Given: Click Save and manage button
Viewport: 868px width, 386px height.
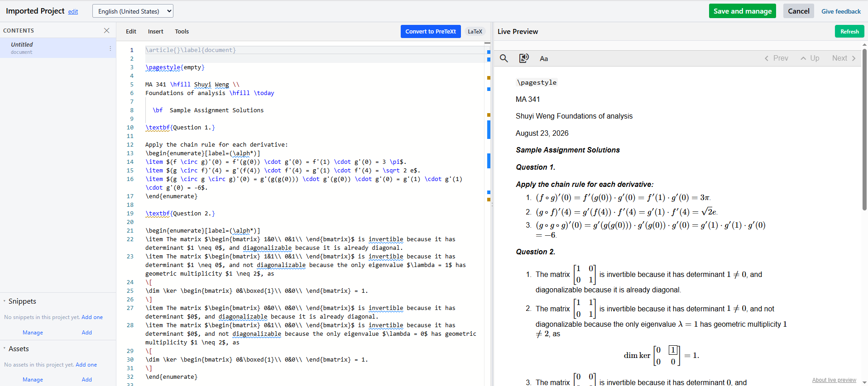Looking at the screenshot, I should (742, 11).
